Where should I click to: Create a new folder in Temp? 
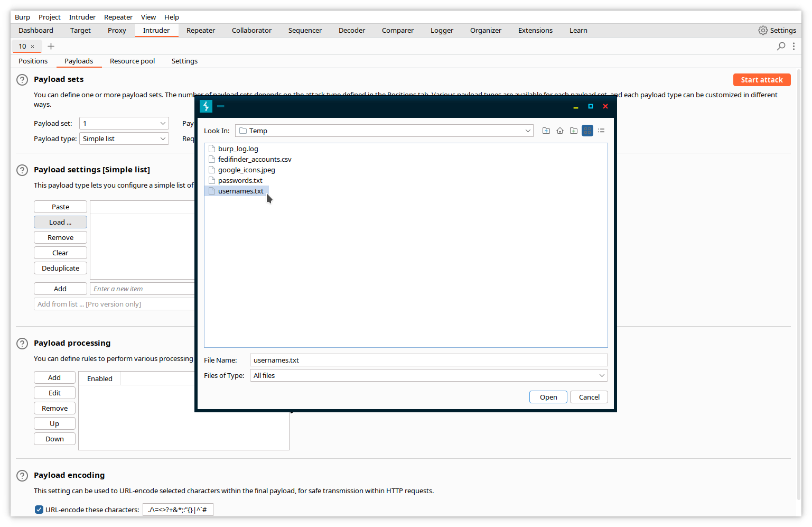coord(573,131)
